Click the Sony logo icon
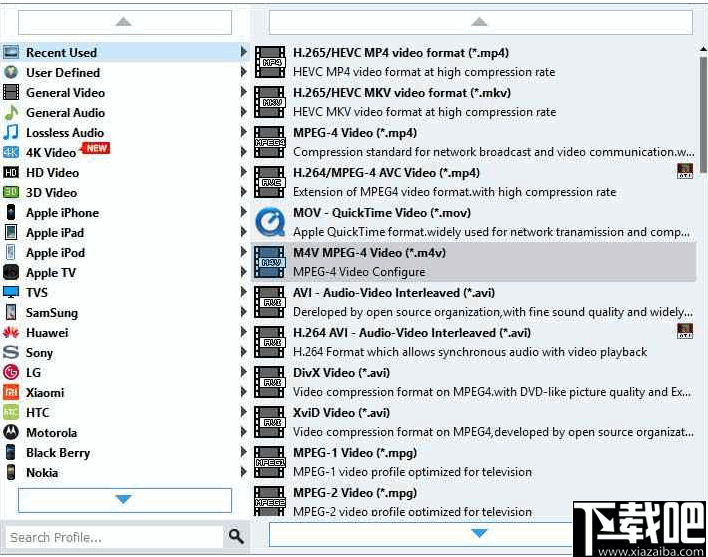 [11, 352]
